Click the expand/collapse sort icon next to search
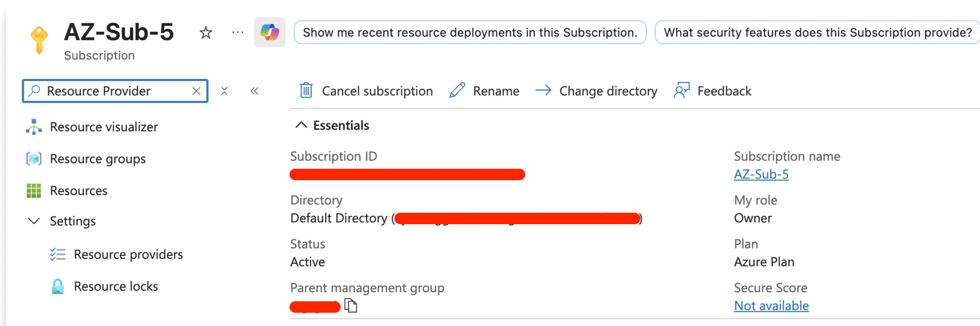The width and height of the screenshot is (980, 326). [x=224, y=91]
